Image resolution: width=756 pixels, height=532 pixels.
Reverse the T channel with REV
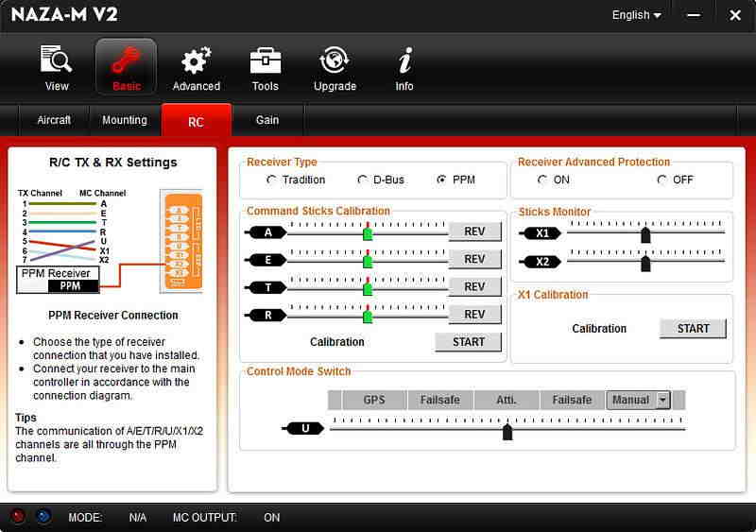coord(474,286)
